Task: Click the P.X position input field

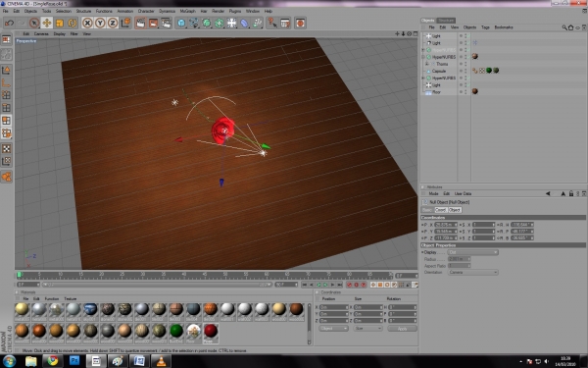Action: click(446, 225)
